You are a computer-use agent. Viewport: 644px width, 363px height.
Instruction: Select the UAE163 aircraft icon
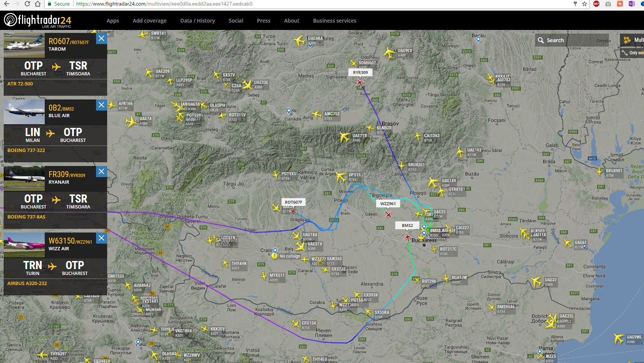[460, 152]
